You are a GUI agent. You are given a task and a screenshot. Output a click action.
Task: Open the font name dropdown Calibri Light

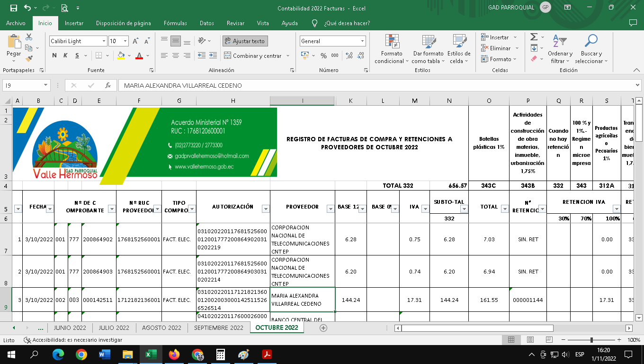click(x=104, y=41)
